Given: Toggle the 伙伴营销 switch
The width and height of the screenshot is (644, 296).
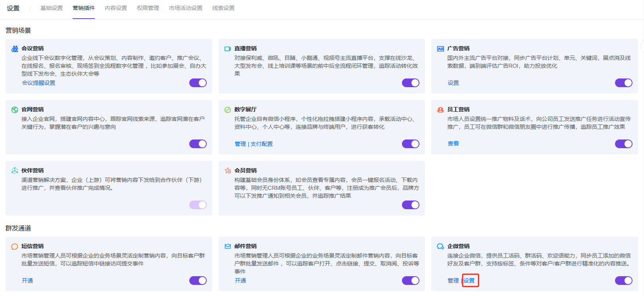Looking at the screenshot, I should pyautogui.click(x=198, y=205).
